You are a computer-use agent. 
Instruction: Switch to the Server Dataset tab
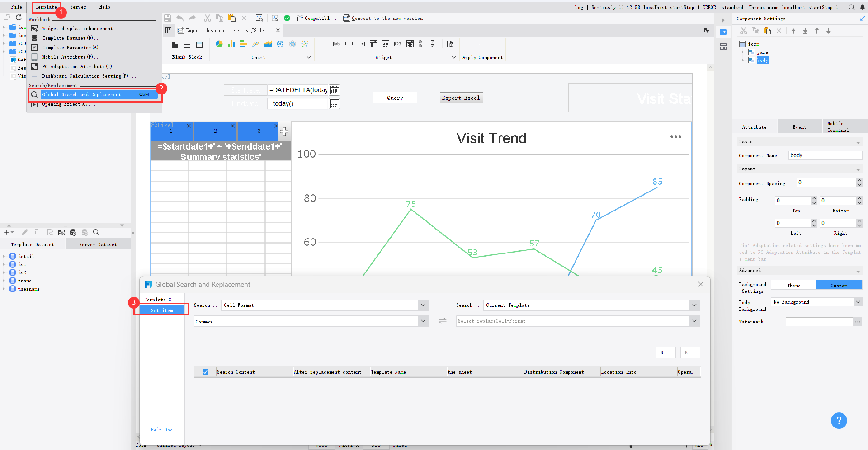98,244
